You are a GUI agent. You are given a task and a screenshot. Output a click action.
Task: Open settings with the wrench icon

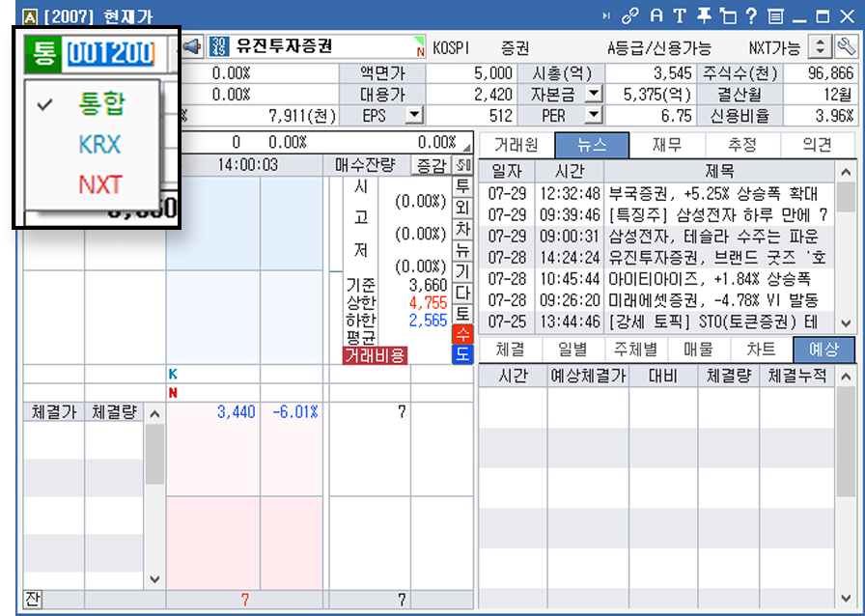click(x=847, y=47)
